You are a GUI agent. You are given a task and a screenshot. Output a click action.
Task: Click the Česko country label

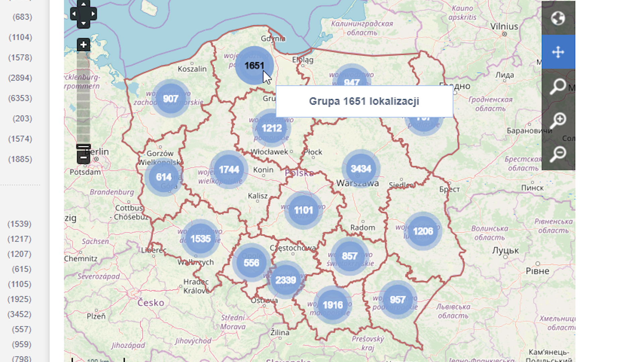151,303
